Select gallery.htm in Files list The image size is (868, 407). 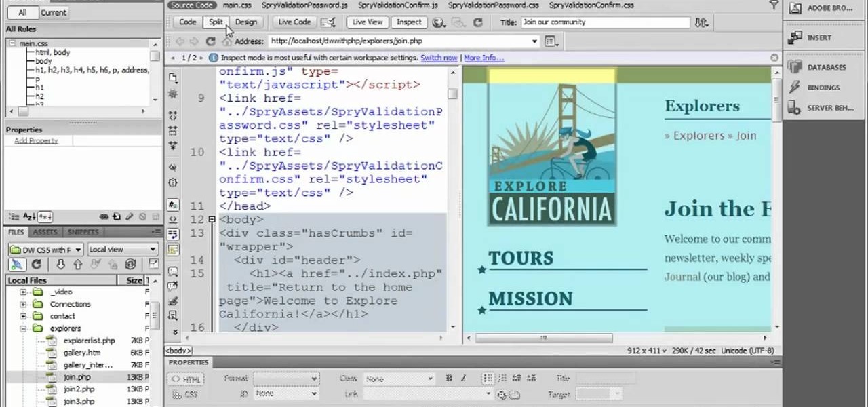click(81, 353)
